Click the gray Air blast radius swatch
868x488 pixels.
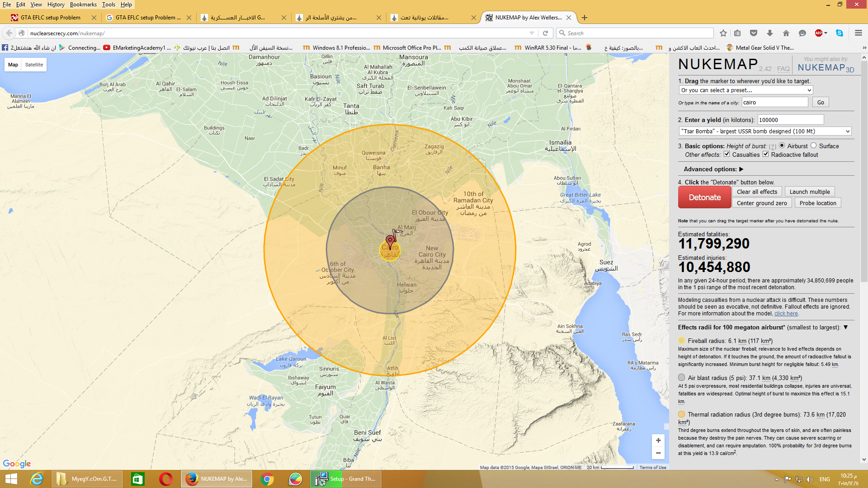click(x=682, y=377)
